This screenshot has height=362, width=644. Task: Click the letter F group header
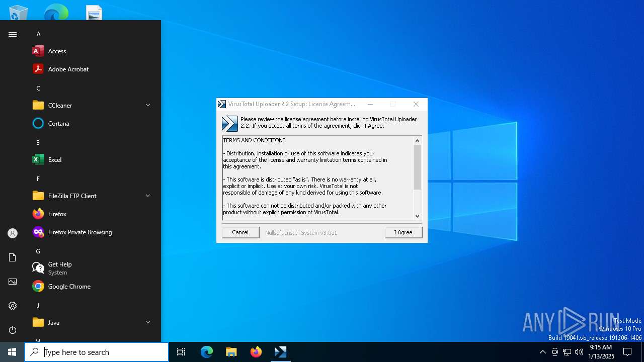[38, 179]
